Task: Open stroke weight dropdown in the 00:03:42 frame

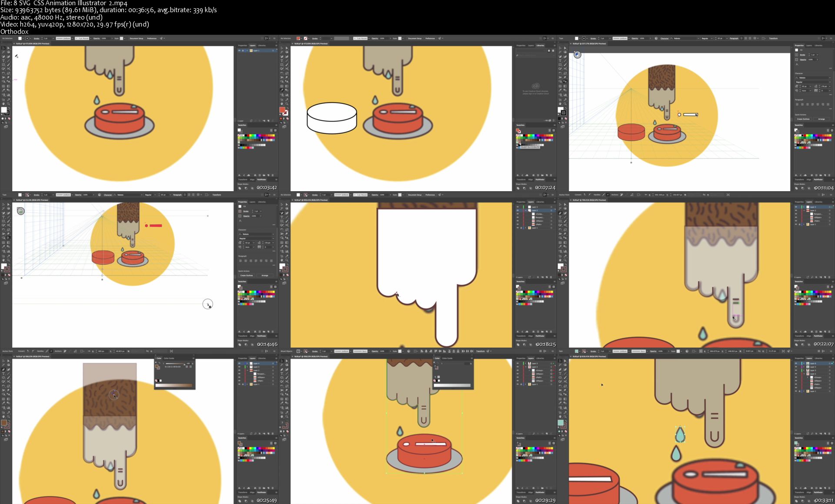Action: tap(53, 38)
